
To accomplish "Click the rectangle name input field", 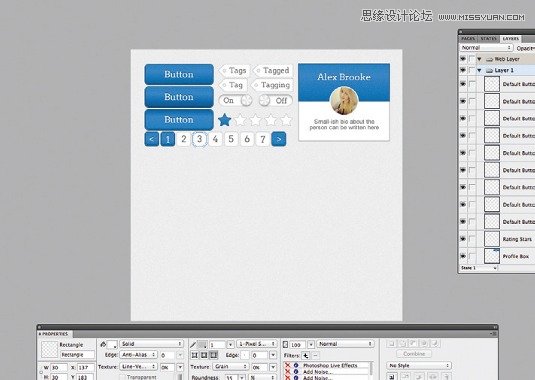I will click(77, 355).
